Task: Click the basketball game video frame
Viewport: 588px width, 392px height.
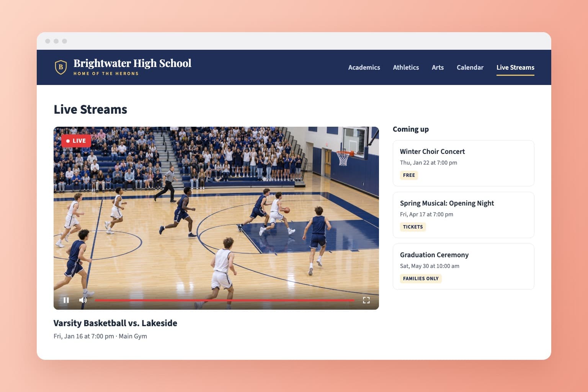Action: point(216,218)
